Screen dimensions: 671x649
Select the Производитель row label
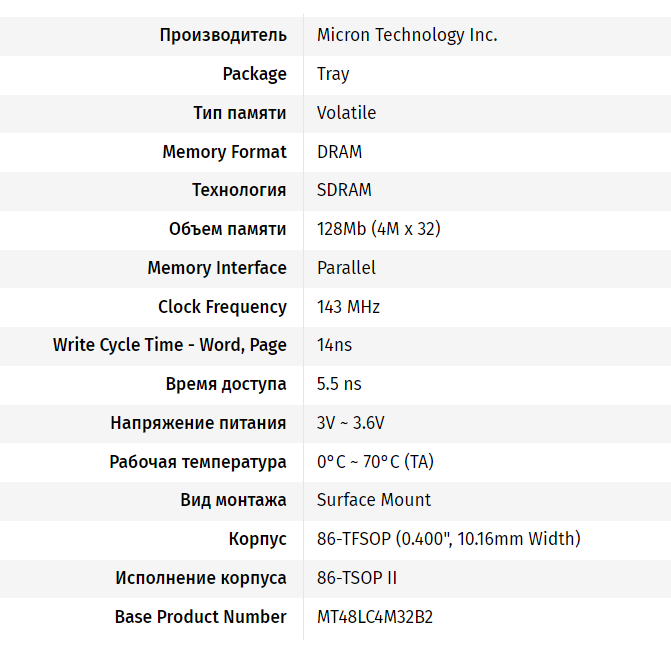tap(223, 35)
